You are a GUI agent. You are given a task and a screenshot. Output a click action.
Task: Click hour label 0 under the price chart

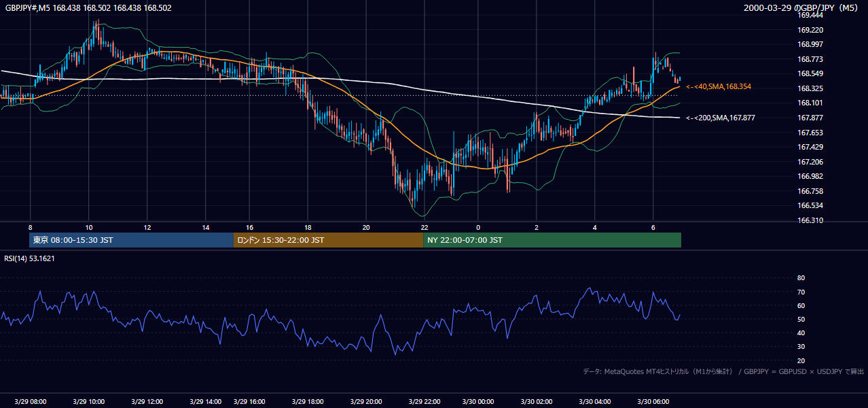coord(478,227)
